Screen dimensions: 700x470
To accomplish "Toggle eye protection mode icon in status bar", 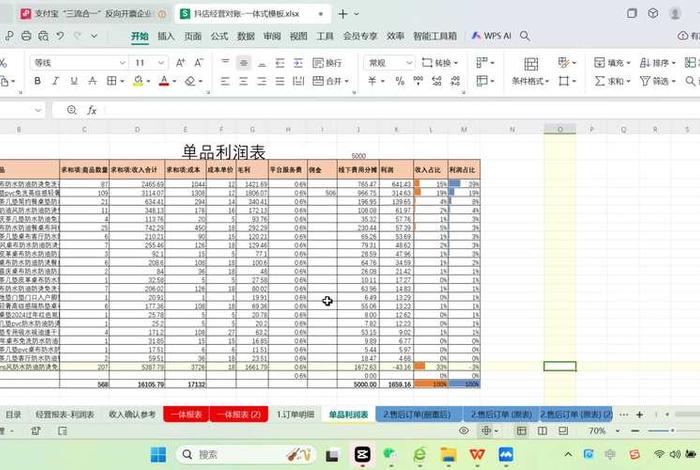I will 464,431.
